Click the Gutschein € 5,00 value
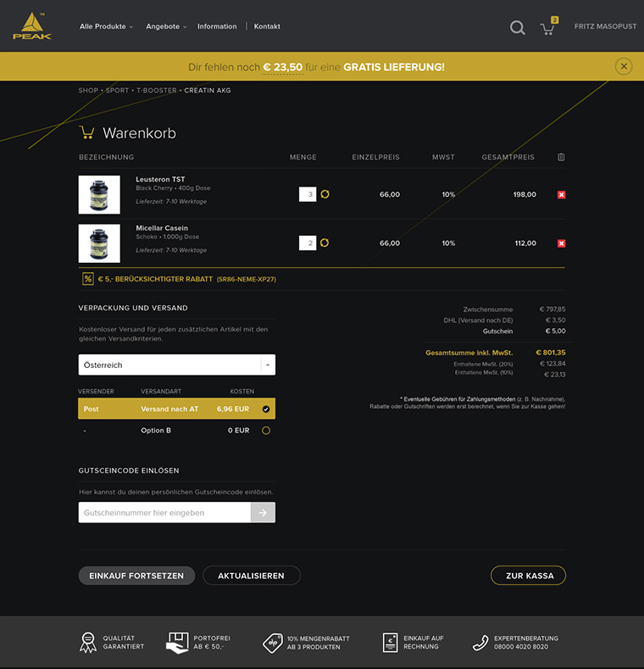644x669 pixels. coord(555,331)
